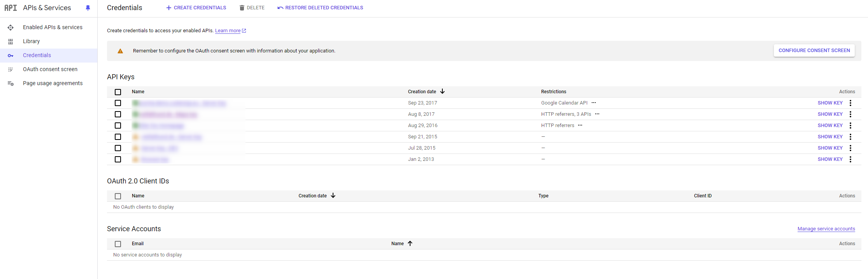868x279 pixels.
Task: Click the Restore Deleted Credentials undo icon
Action: coord(280,8)
